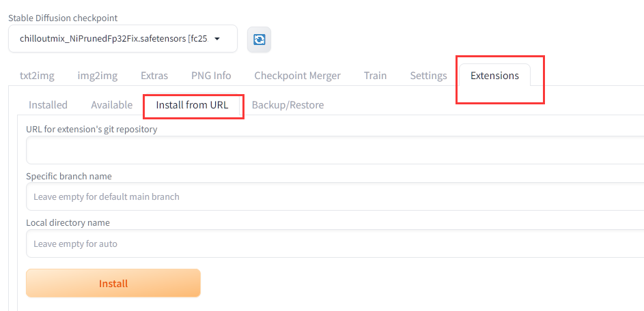Select the Extensions tab
The image size is (644, 311).
[x=494, y=76]
